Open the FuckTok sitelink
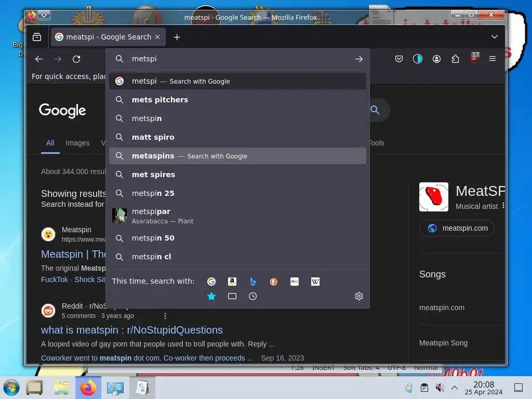Viewport: 532px width, 399px height. [55, 280]
